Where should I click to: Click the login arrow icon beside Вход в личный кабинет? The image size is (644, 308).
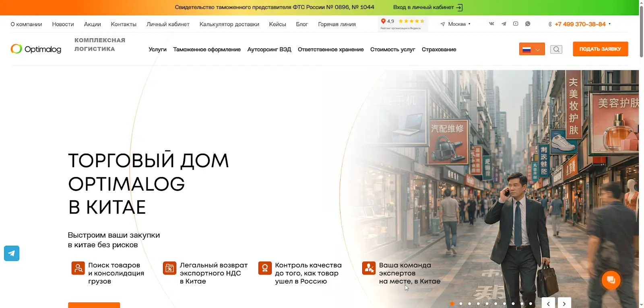[x=459, y=7]
